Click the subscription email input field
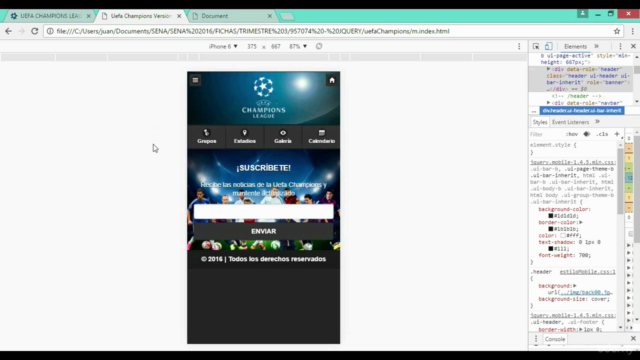Viewport: 640px width, 360px height. (263, 212)
